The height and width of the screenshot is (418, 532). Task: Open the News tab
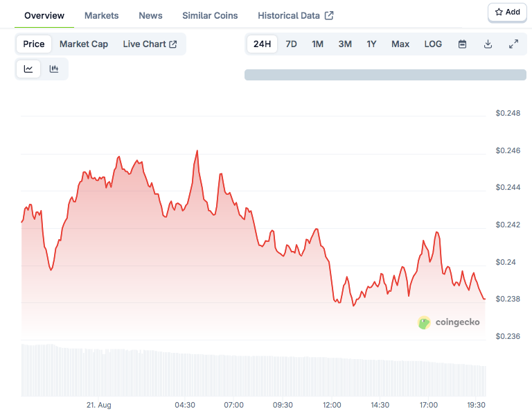coord(150,16)
